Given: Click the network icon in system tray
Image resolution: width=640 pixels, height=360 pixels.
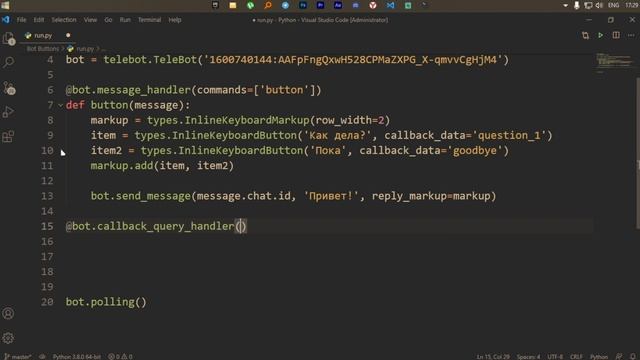Looking at the screenshot, I should [588, 5].
